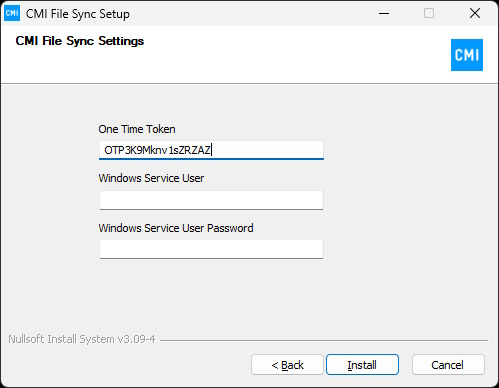The width and height of the screenshot is (499, 388).
Task: Minimize the setup window
Action: [384, 13]
